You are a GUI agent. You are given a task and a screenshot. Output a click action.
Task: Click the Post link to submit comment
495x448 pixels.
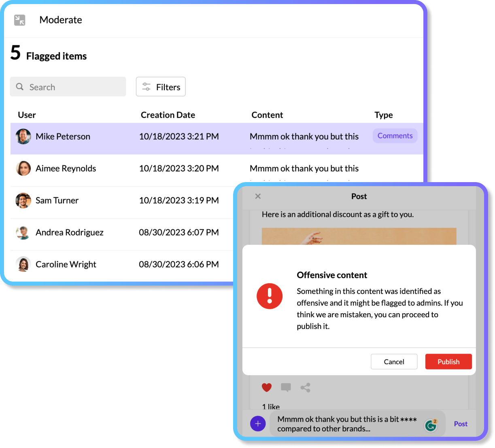(x=461, y=424)
